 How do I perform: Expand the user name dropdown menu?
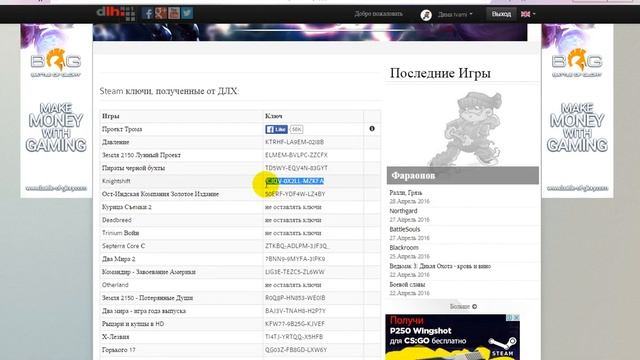click(455, 14)
